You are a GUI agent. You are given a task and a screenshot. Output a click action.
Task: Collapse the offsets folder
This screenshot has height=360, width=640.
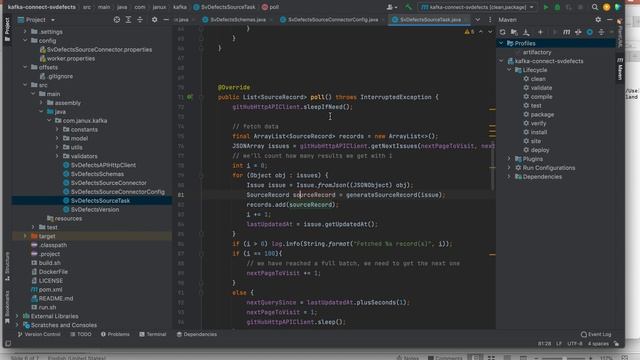(25, 67)
